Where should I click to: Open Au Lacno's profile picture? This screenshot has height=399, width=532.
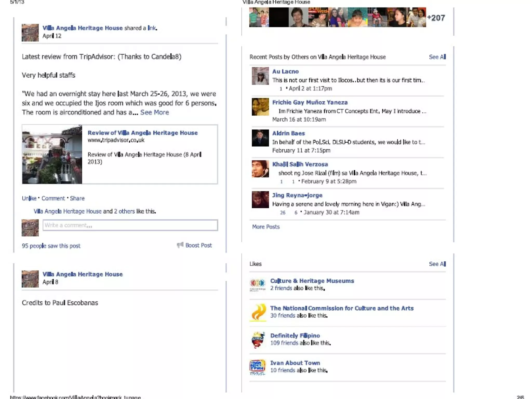260,76
